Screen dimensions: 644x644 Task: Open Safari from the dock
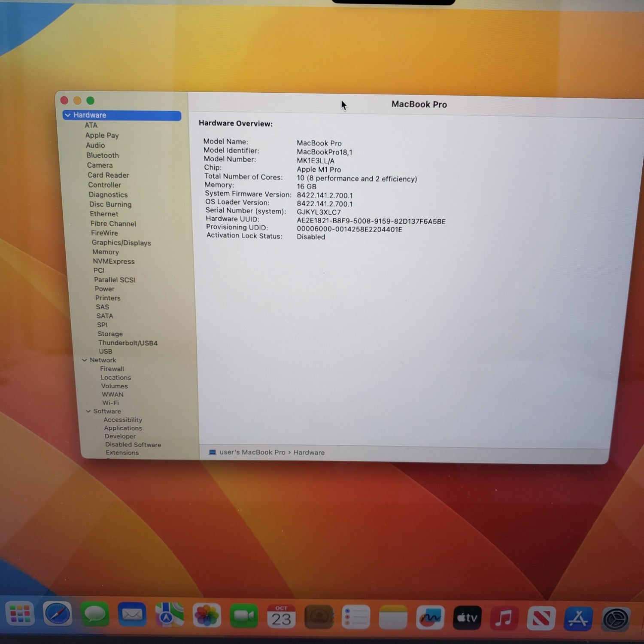pos(58,616)
